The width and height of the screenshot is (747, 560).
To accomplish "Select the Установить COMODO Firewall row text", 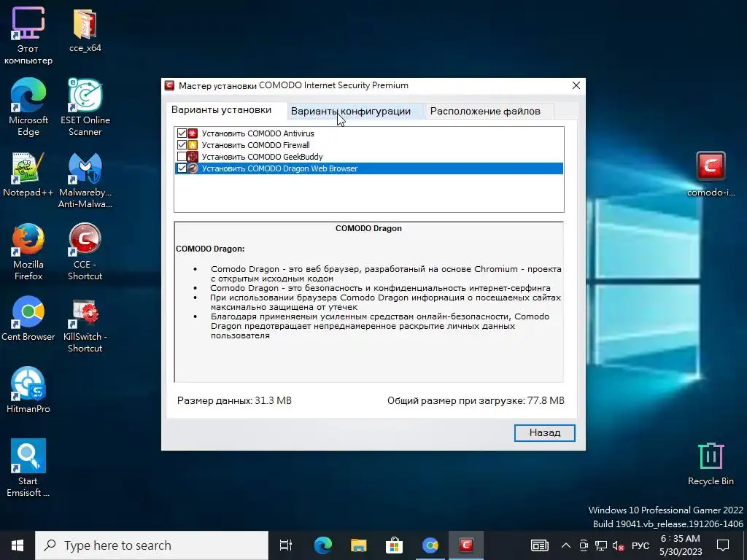I will click(255, 145).
